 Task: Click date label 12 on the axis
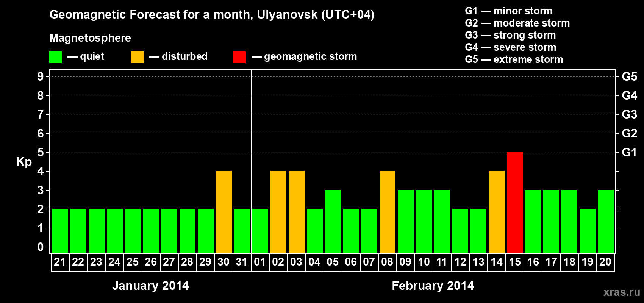pyautogui.click(x=460, y=262)
